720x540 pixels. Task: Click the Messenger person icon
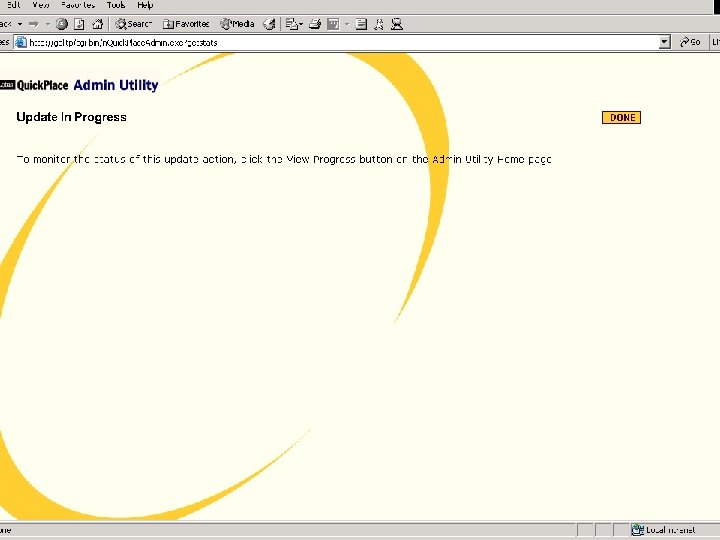point(379,24)
